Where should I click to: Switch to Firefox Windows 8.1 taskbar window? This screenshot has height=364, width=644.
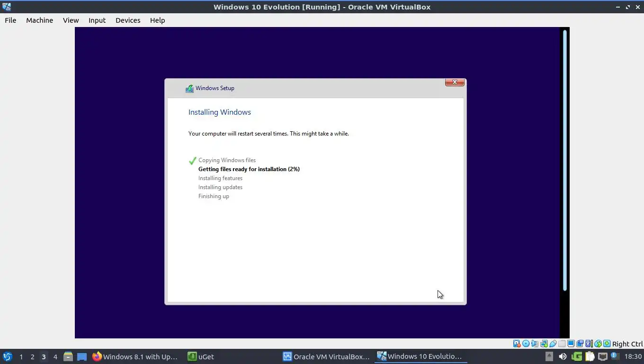coord(135,356)
